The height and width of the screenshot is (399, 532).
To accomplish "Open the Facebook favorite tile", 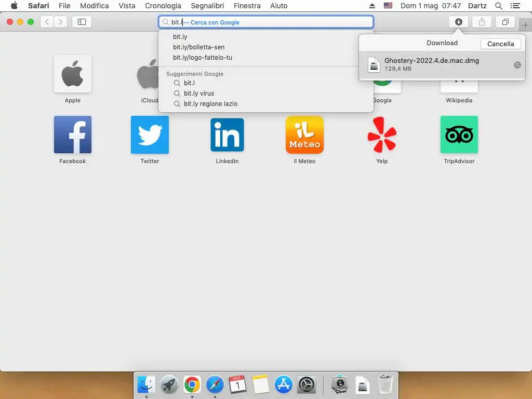I will (x=73, y=135).
